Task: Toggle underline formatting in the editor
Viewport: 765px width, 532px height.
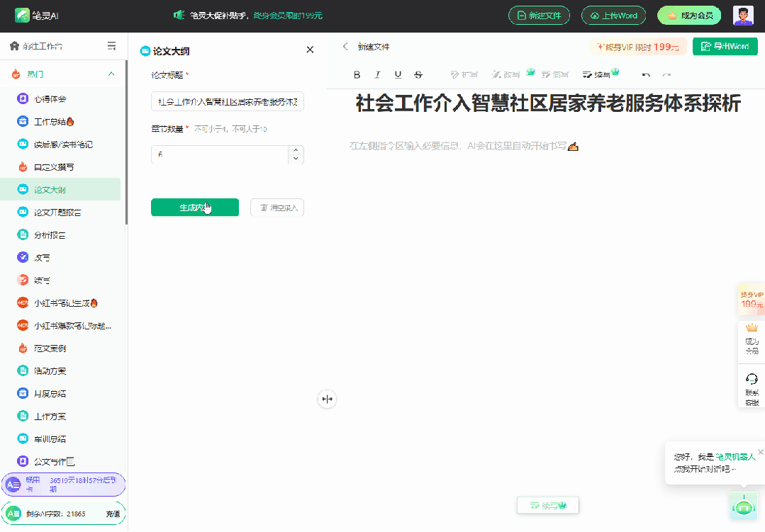Action: click(x=398, y=74)
